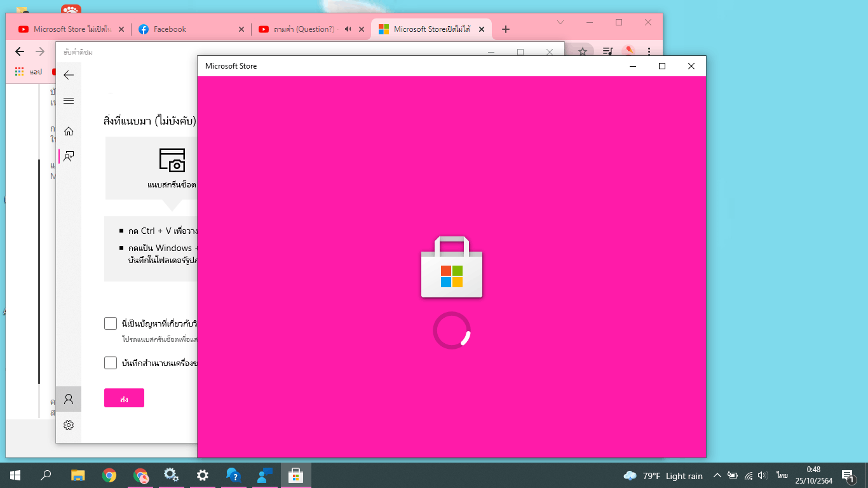Switch input language ไทย indicator
This screenshot has width=868, height=488.
tap(782, 475)
